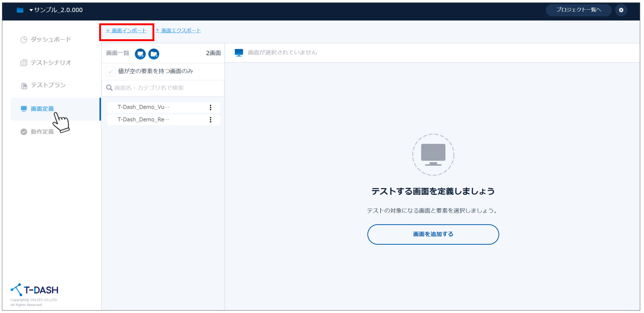
Task: Toggle the 値が空の要素を持つ画面のみ checkbox
Action: (x=110, y=71)
